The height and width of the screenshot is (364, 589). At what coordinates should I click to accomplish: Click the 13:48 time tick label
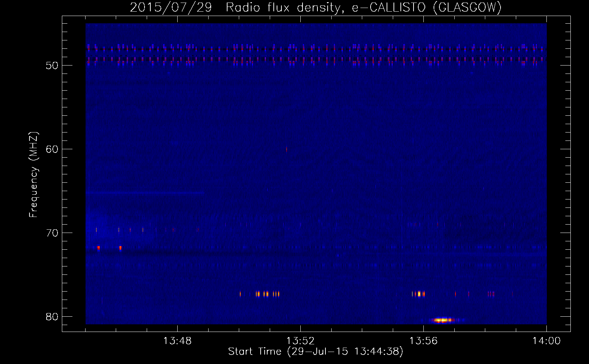[177, 341]
